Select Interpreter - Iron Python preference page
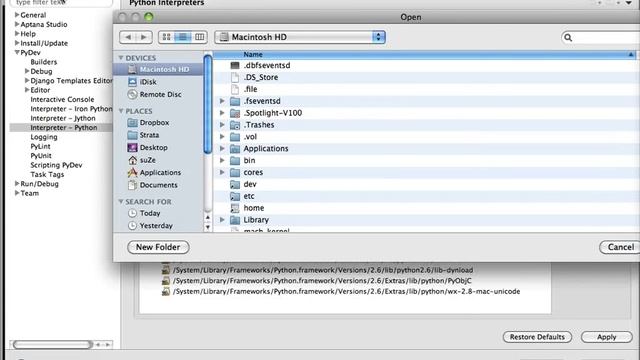Viewport: 640px width, 360px height. click(71, 109)
